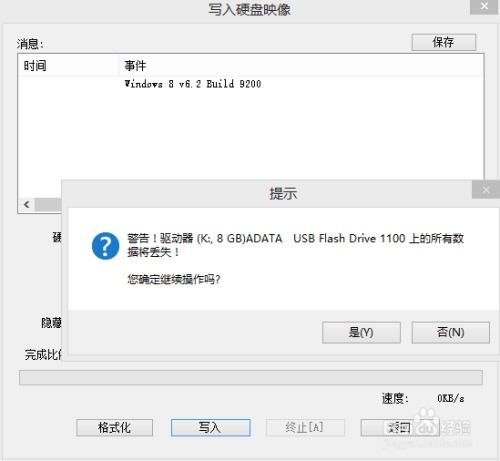500x461 pixels.
Task: Click the 返回 button
Action: click(400, 428)
